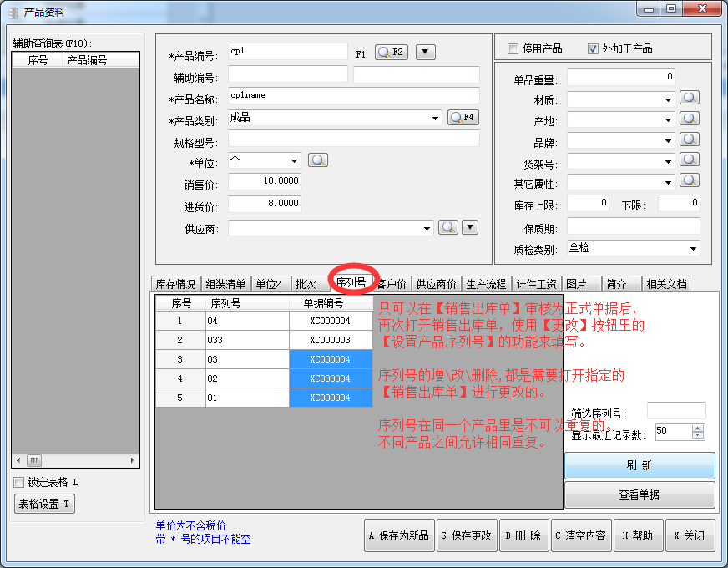Switch to the 相关文档 tab

(666, 284)
